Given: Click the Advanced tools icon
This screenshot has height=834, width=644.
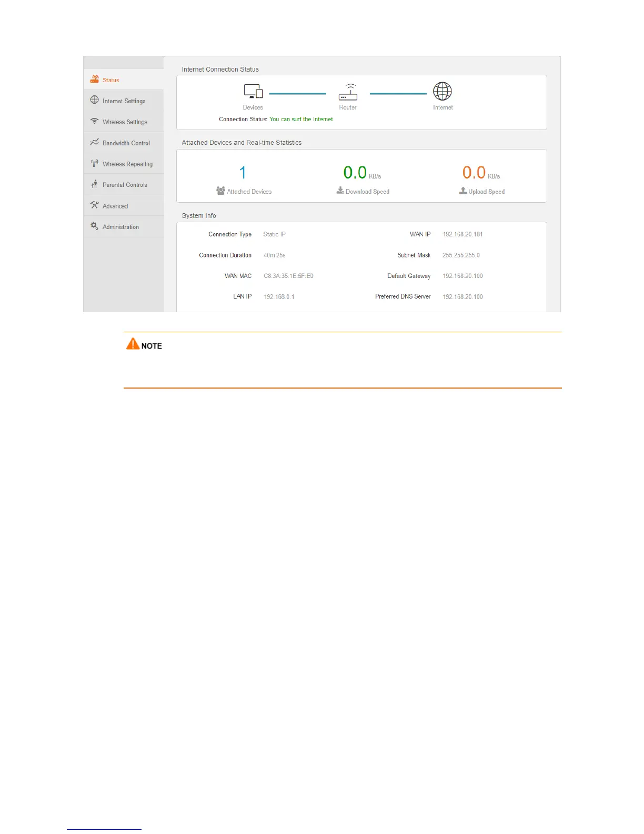Looking at the screenshot, I should point(95,205).
